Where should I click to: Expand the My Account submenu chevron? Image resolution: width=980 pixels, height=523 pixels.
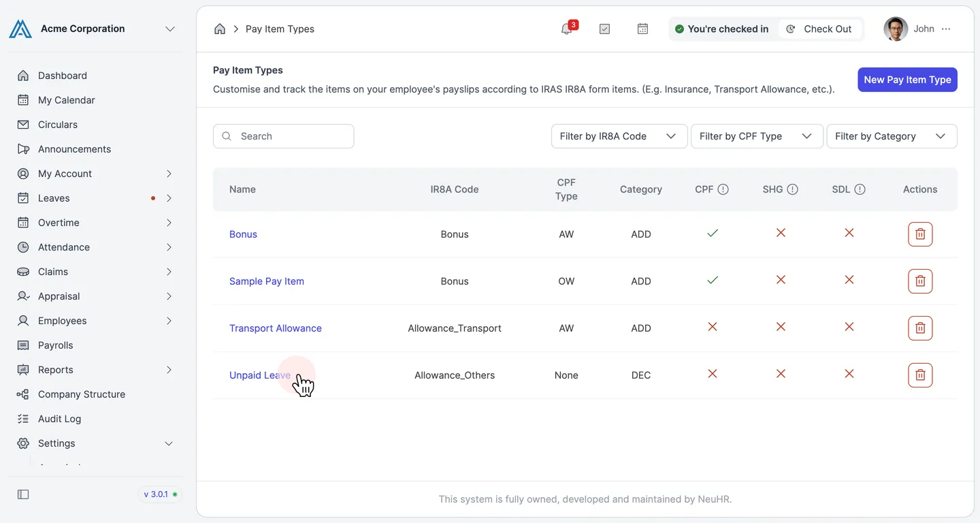click(x=169, y=174)
